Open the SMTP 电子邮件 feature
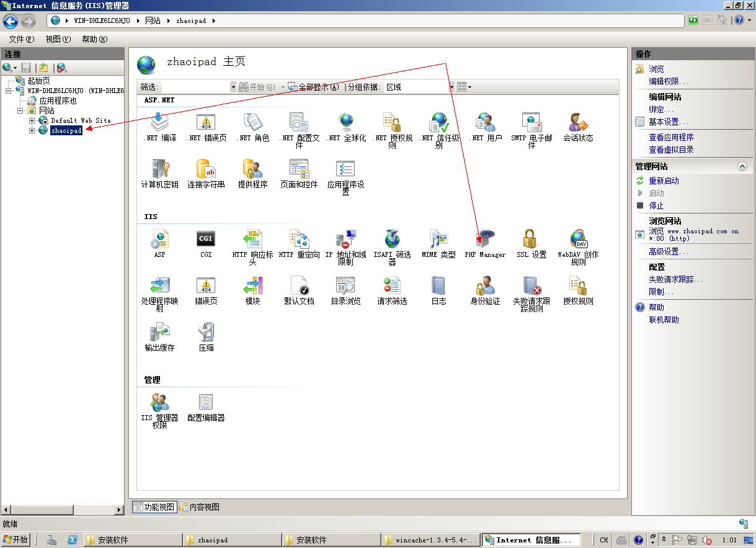The height and width of the screenshot is (548, 756). (x=531, y=130)
